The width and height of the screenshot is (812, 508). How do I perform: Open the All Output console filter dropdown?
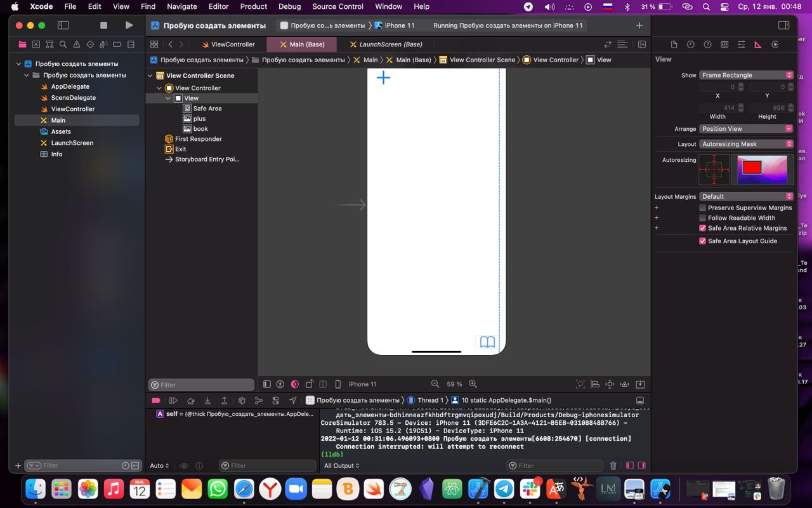coord(341,465)
